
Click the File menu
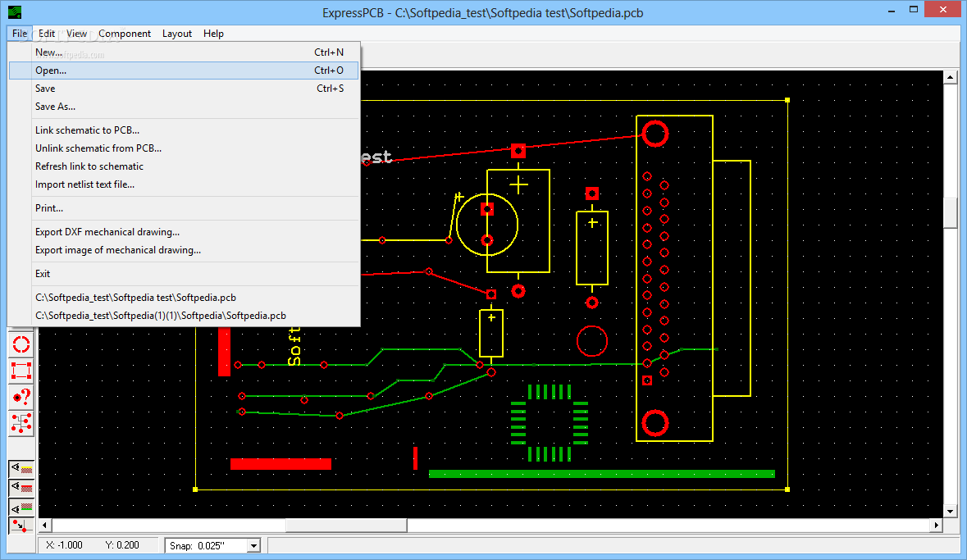[20, 34]
